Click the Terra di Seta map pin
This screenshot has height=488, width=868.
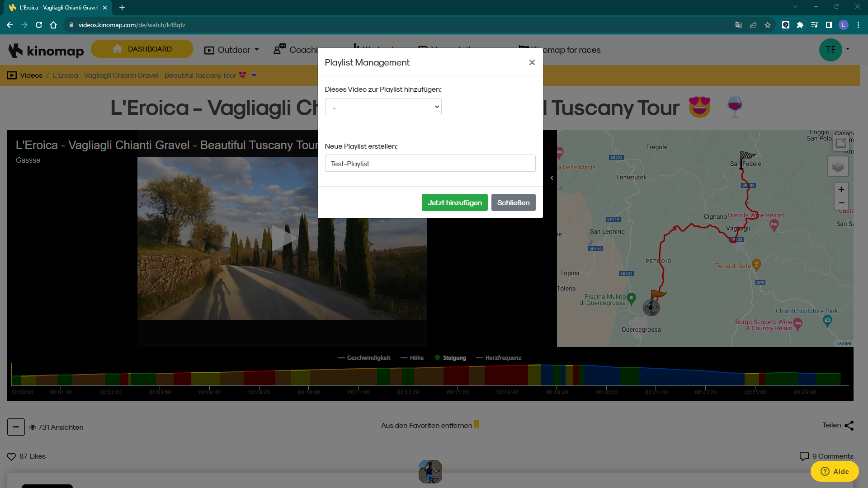(x=756, y=264)
